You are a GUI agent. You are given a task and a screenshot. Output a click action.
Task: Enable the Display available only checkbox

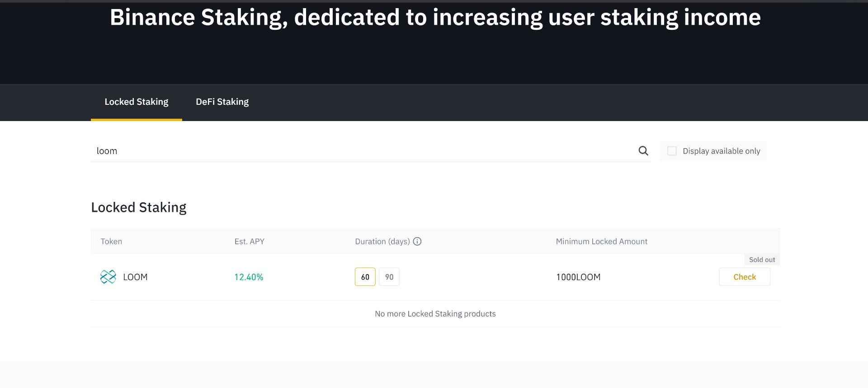672,151
